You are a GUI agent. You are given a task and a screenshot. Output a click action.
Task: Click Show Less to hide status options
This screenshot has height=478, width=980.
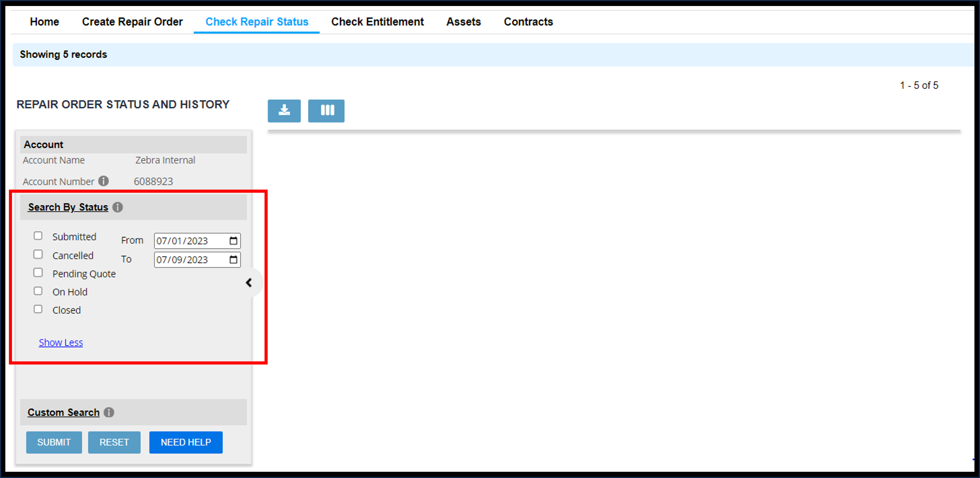(61, 342)
